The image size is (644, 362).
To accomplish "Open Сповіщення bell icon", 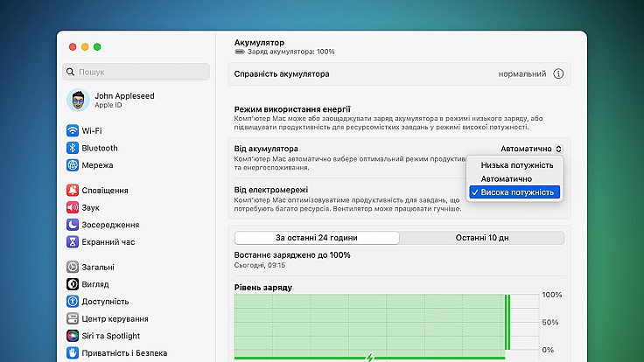I will [x=73, y=190].
